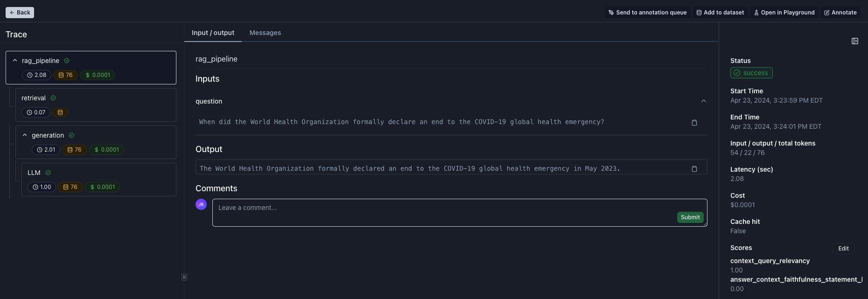Click the JB avatar in Comments
This screenshot has height=299, width=868.
[201, 204]
